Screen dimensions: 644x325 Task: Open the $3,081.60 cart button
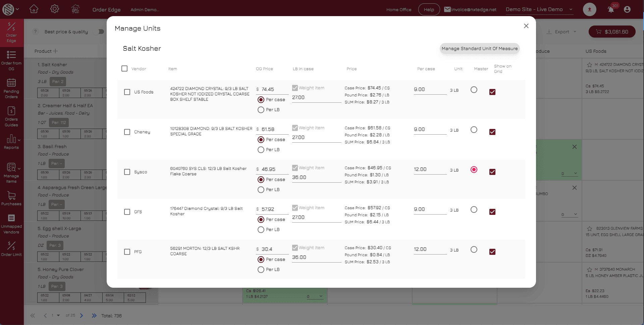pos(612,32)
